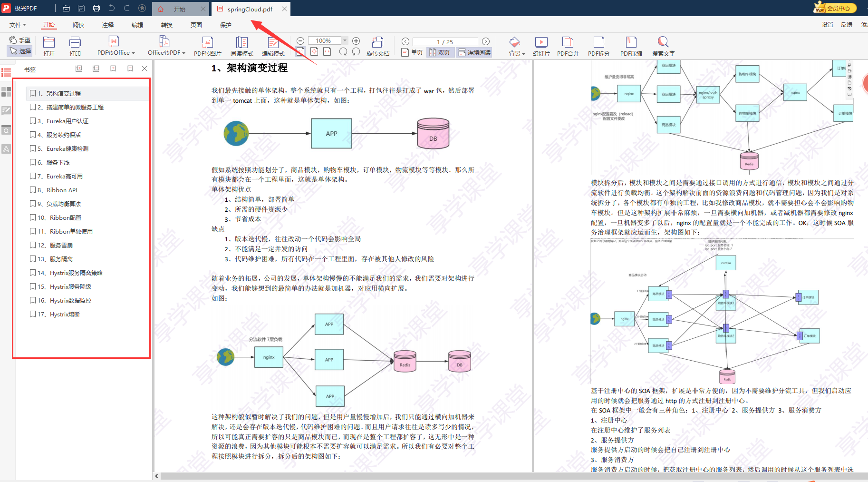
Task: Switch to 注释 ribbon tab
Action: coord(108,25)
